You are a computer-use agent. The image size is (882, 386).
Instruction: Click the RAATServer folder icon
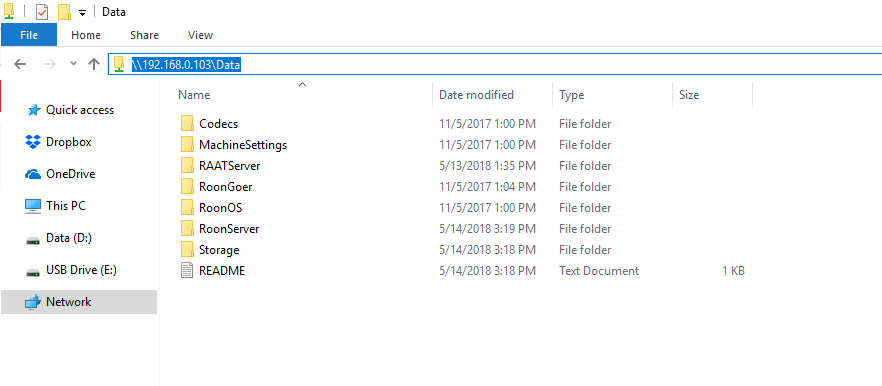coord(187,165)
